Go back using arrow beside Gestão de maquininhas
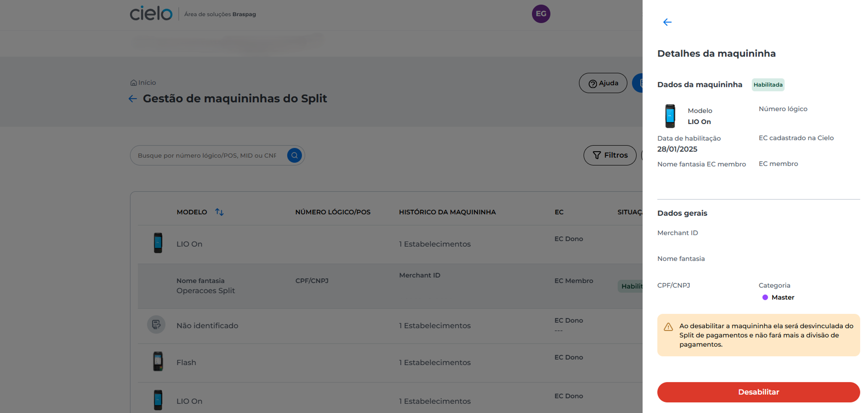The width and height of the screenshot is (868, 413). point(132,98)
